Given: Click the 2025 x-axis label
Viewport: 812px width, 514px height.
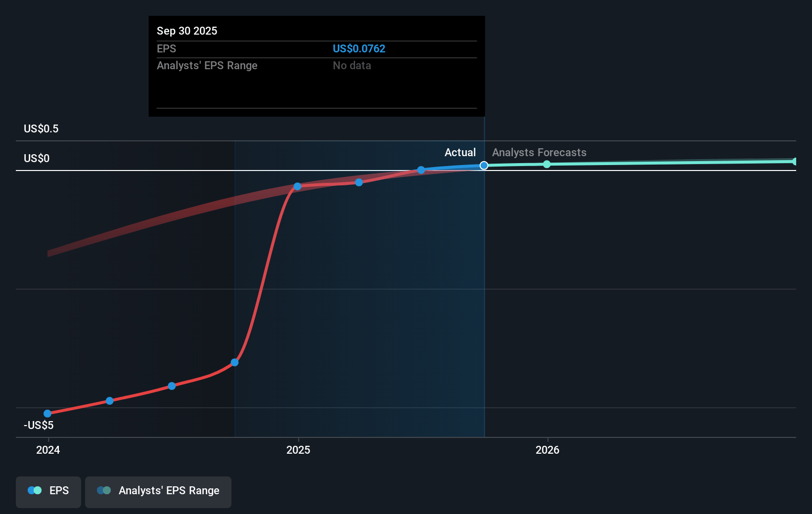Looking at the screenshot, I should point(298,450).
